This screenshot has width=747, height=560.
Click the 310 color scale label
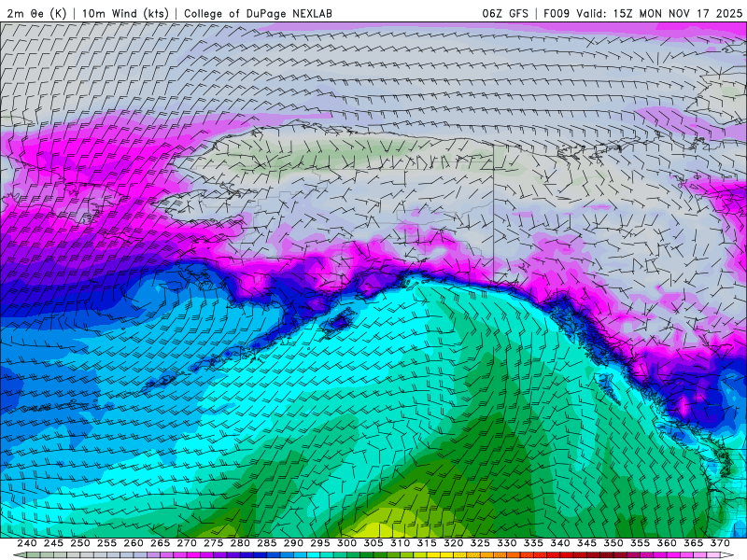point(401,543)
